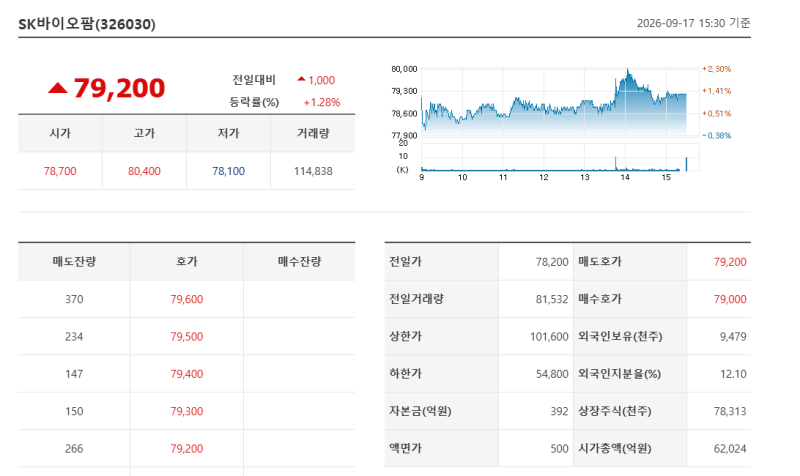Click the -0.38% chart axis label
The image size is (800, 476).
(x=717, y=136)
